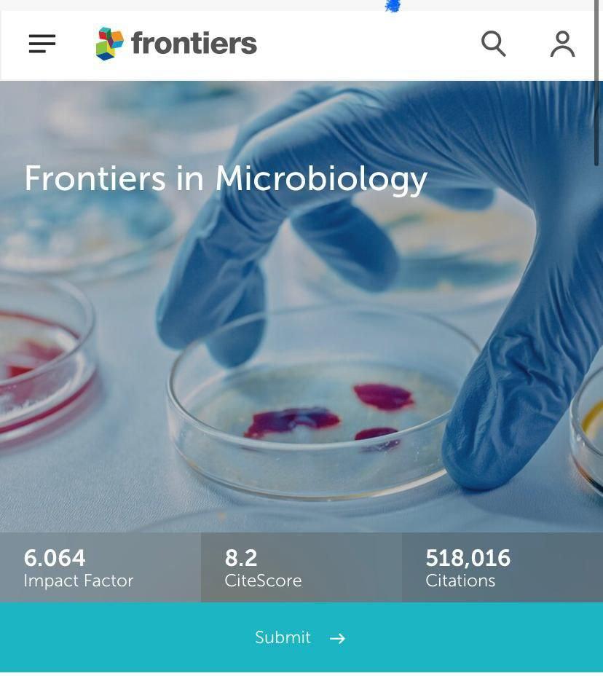Go home via the frontiers wordmark
Image resolution: width=603 pixels, height=700 pixels.
point(194,44)
